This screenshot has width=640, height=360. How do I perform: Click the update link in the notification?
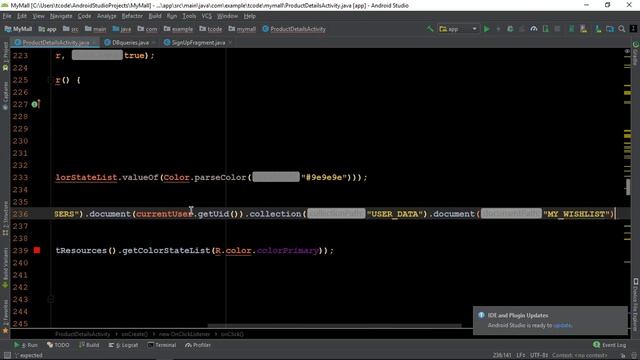pos(562,325)
